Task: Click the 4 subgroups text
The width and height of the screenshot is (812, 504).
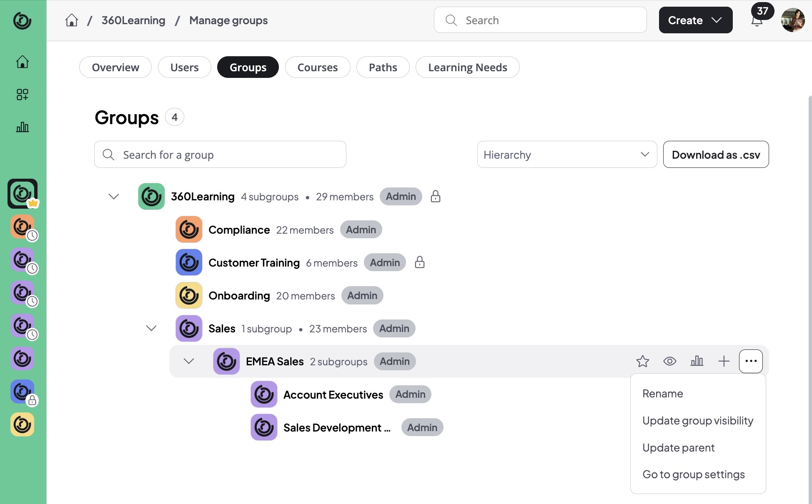Action: pos(270,197)
